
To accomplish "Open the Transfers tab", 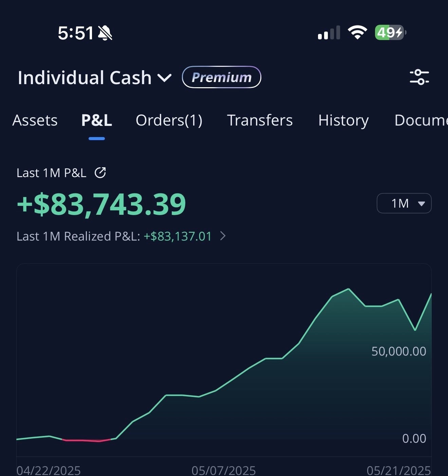I will click(260, 121).
